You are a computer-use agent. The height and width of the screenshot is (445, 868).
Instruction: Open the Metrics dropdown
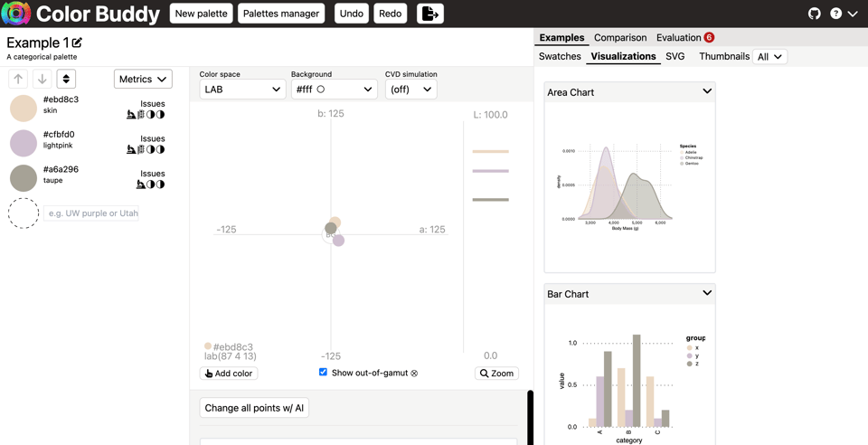click(143, 80)
